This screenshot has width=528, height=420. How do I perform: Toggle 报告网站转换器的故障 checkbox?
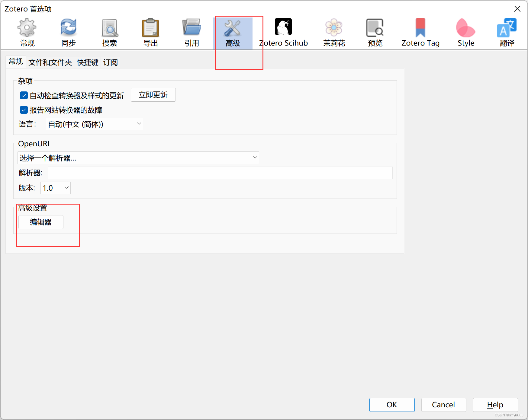[24, 110]
